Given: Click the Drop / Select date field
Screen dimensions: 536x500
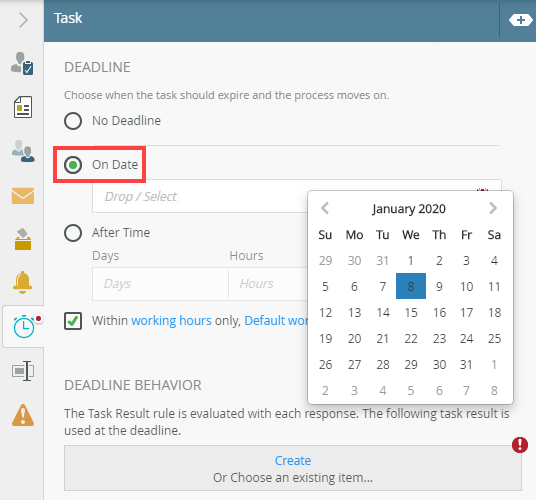Looking at the screenshot, I should (200, 197).
